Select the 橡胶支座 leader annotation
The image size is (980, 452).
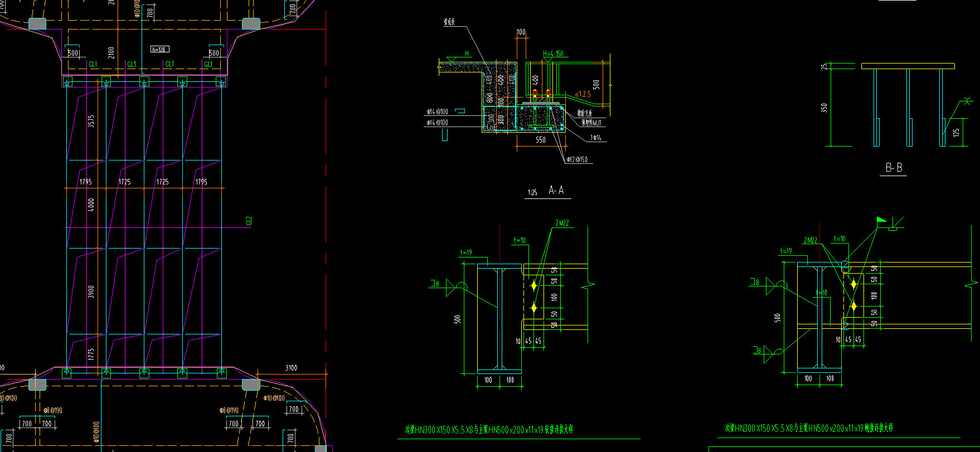[x=584, y=114]
